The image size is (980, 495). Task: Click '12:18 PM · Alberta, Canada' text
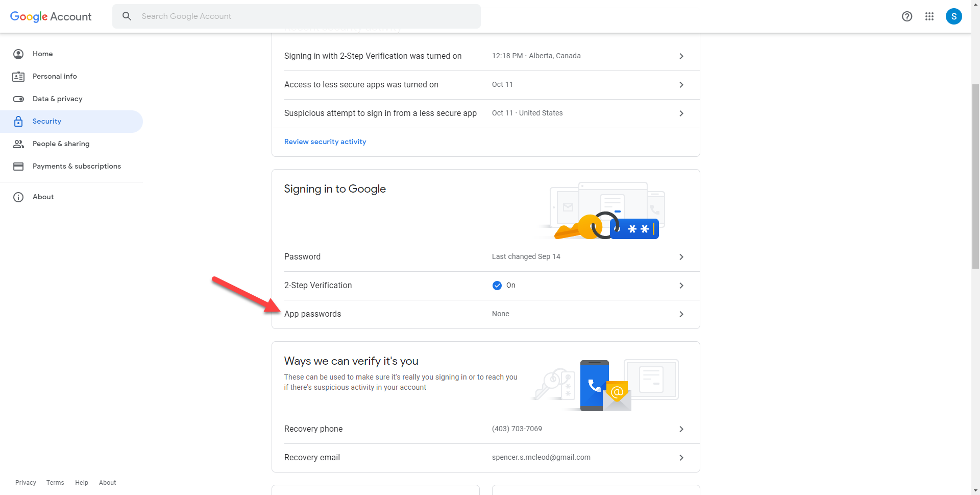click(536, 56)
